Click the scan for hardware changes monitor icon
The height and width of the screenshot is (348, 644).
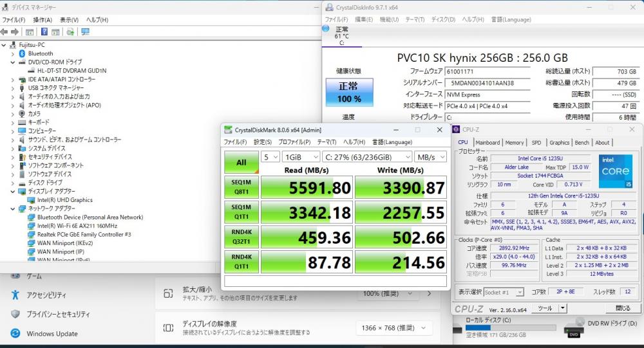coord(85,32)
